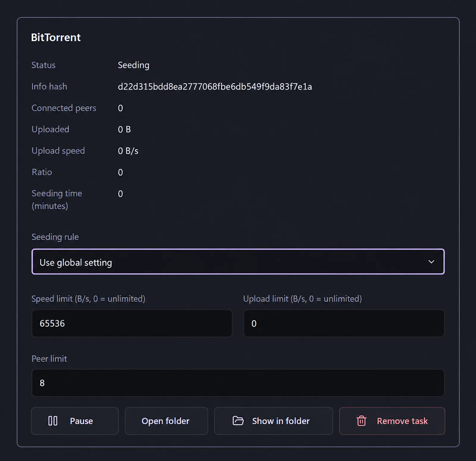
Task: Click the folder icon in Show in folder
Action: [238, 421]
